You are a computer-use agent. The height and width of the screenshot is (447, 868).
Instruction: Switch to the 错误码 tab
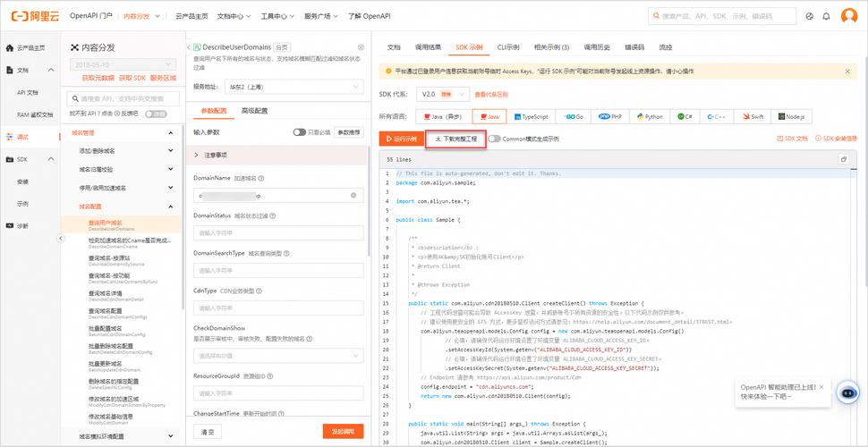tap(634, 47)
